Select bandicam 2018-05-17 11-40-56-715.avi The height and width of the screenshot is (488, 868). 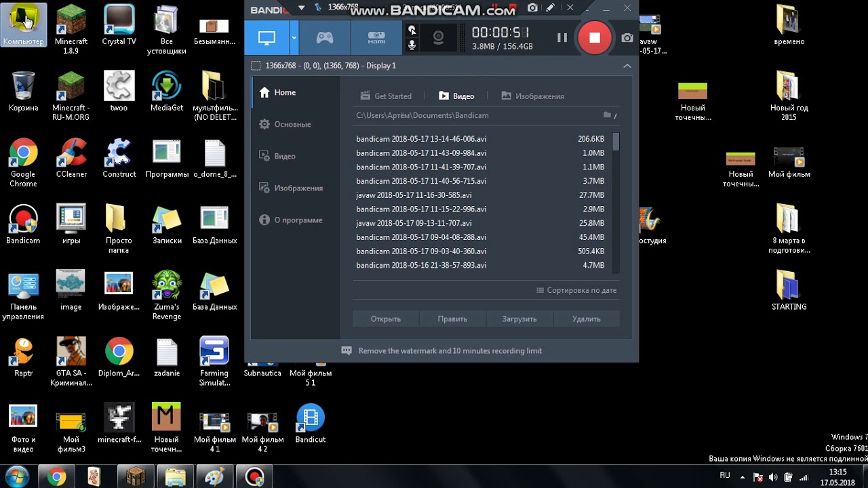480,181
